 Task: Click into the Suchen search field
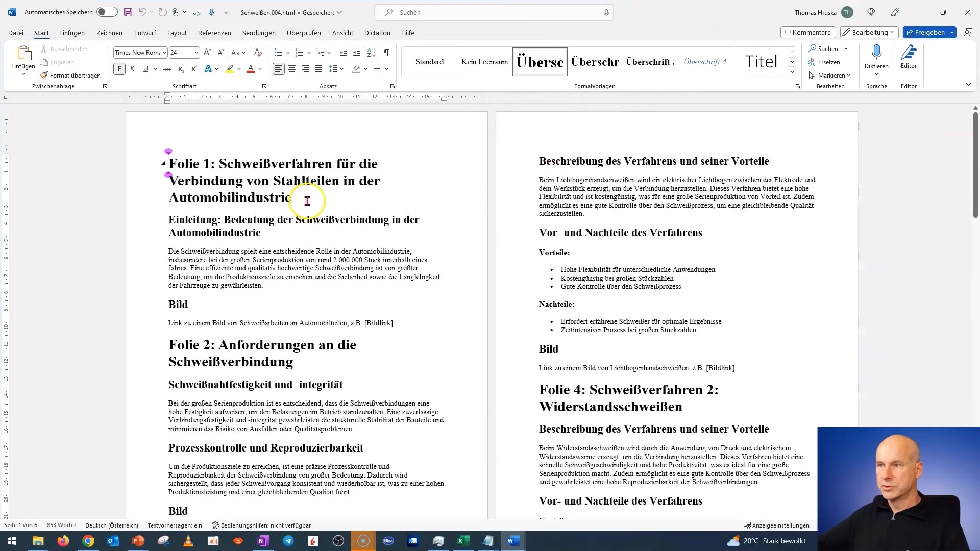(x=494, y=12)
